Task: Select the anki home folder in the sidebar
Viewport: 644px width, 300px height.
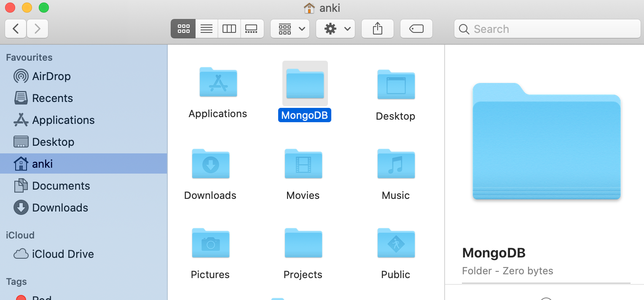Action: (x=83, y=163)
